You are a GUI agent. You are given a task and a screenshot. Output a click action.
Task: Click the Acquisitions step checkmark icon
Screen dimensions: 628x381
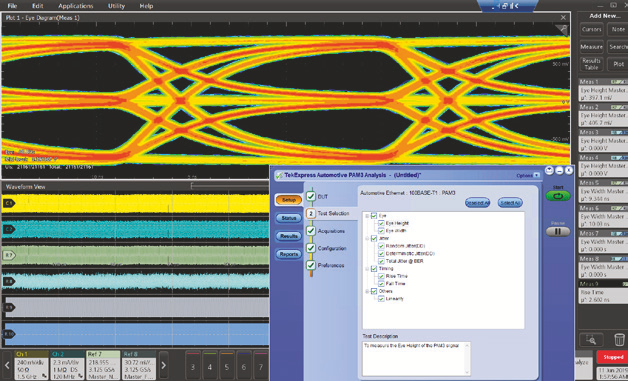(311, 231)
